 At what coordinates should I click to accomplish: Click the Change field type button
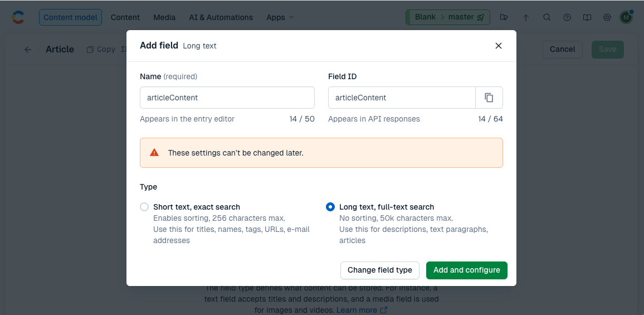coord(379,270)
